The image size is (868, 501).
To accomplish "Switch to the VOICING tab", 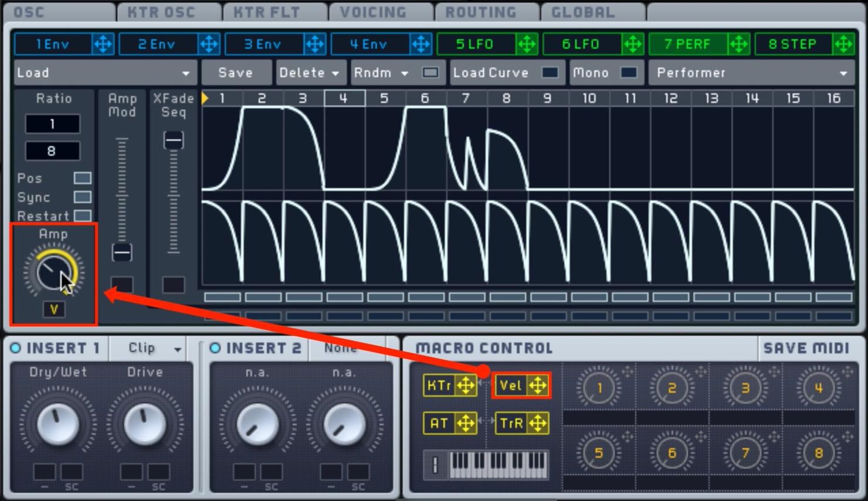I will point(381,12).
